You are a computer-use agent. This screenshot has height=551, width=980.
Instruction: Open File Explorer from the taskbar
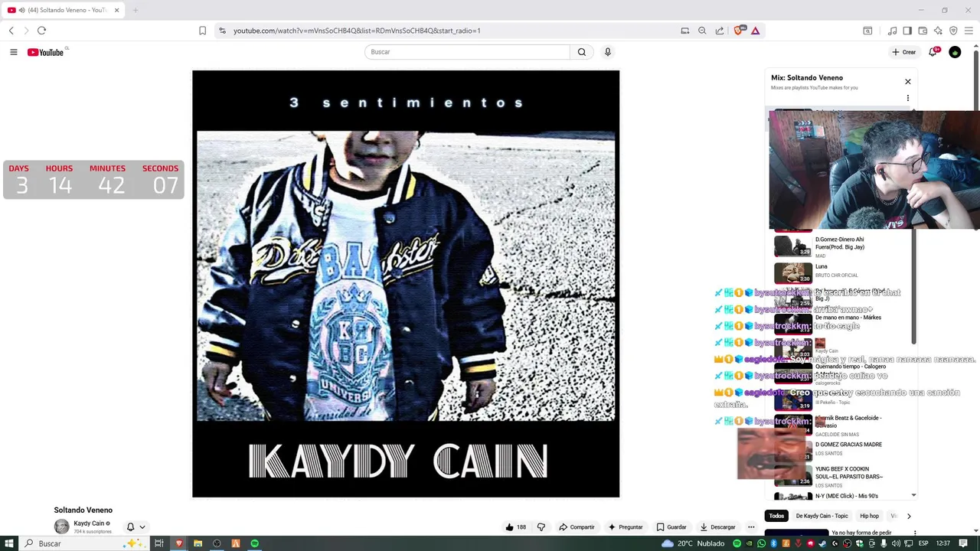[198, 543]
